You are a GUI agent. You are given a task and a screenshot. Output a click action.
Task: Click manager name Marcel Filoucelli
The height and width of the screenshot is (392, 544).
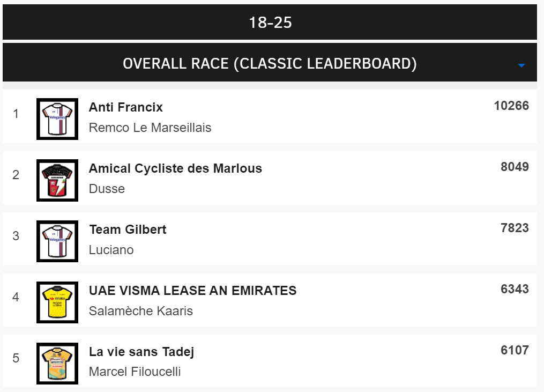click(x=135, y=372)
